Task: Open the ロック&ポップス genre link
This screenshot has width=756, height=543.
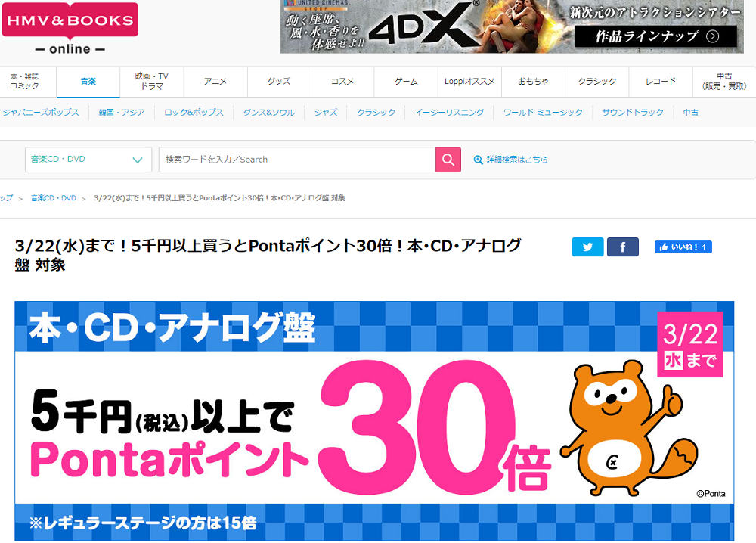Action: pos(194,113)
